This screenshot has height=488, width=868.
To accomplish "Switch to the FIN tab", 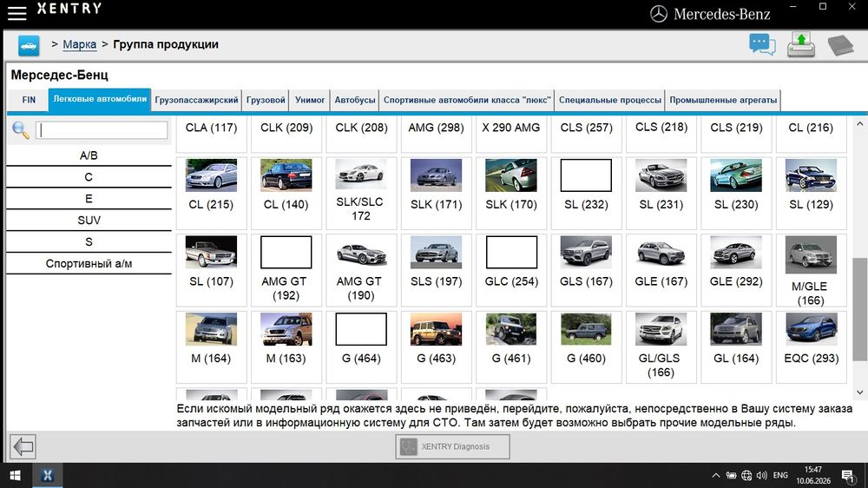I will (29, 100).
